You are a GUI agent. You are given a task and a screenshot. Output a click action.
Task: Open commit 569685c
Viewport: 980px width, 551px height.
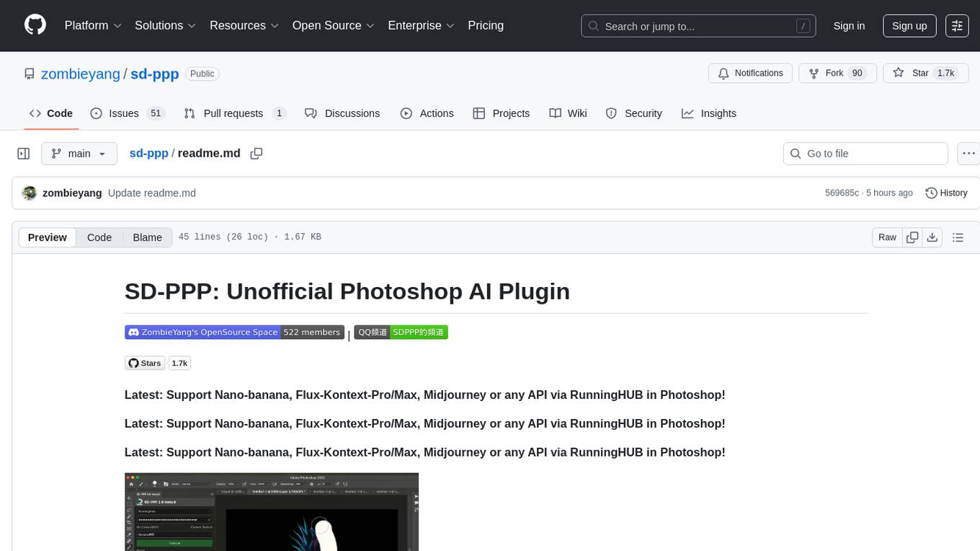[x=842, y=193]
